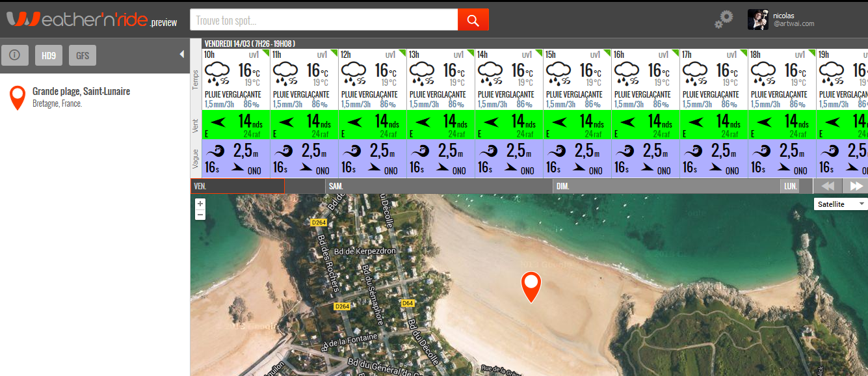Click the nicolas profile avatar

click(x=757, y=20)
